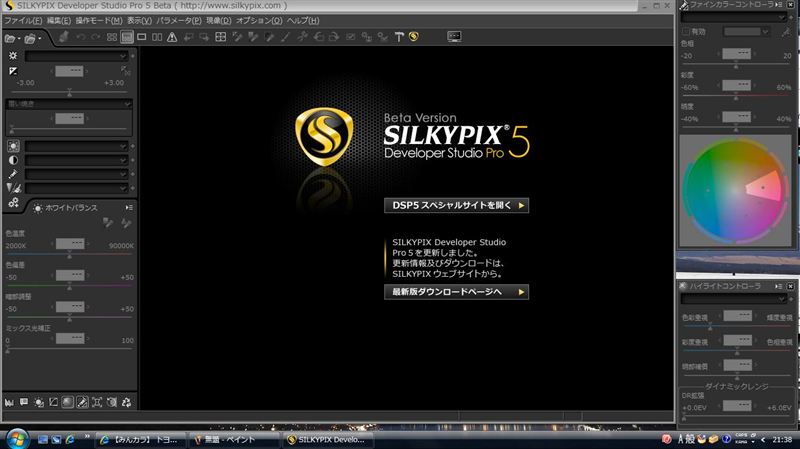Click the 色偏差 value input field
Viewport: 800px width, 449px height.
coord(70,276)
